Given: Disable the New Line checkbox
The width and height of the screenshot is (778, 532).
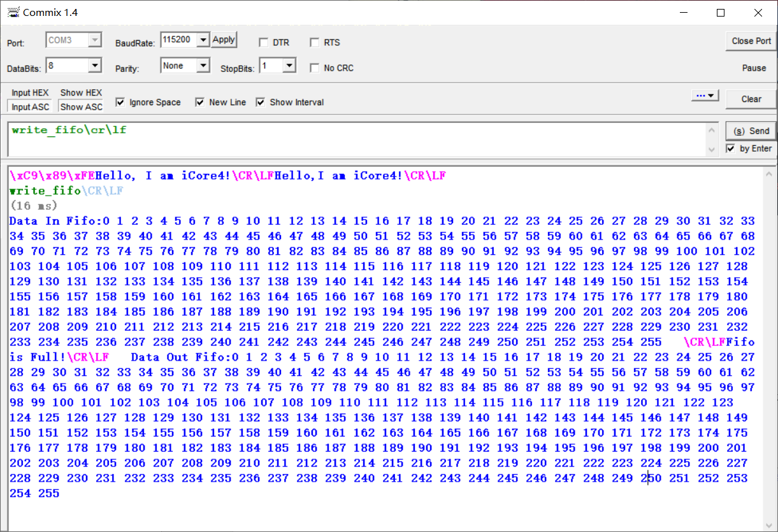Looking at the screenshot, I should coord(200,102).
